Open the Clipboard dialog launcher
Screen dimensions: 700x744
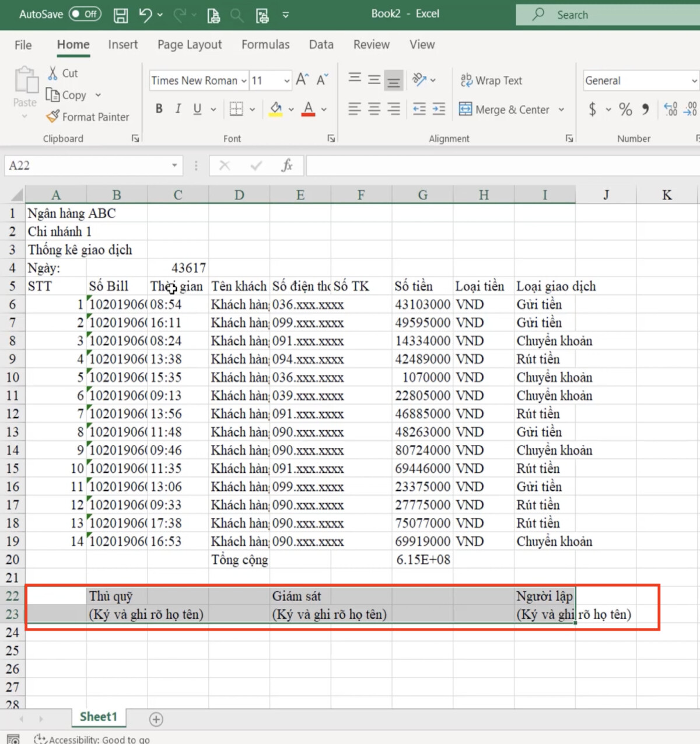135,139
